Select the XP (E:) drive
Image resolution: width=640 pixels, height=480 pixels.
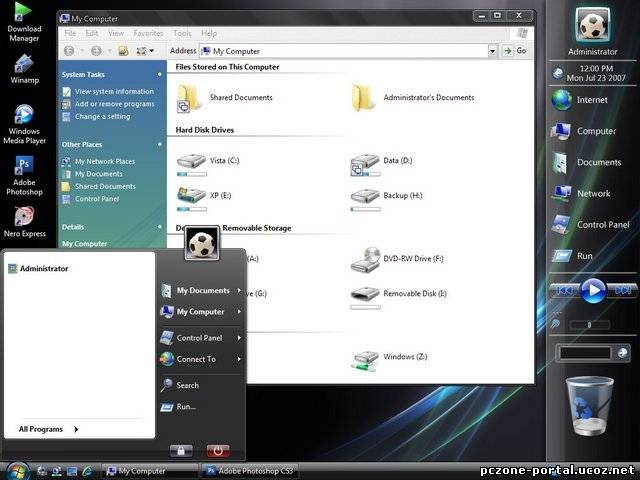[x=204, y=199]
